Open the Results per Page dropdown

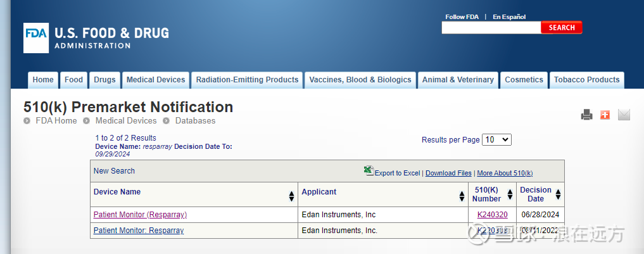(x=496, y=140)
